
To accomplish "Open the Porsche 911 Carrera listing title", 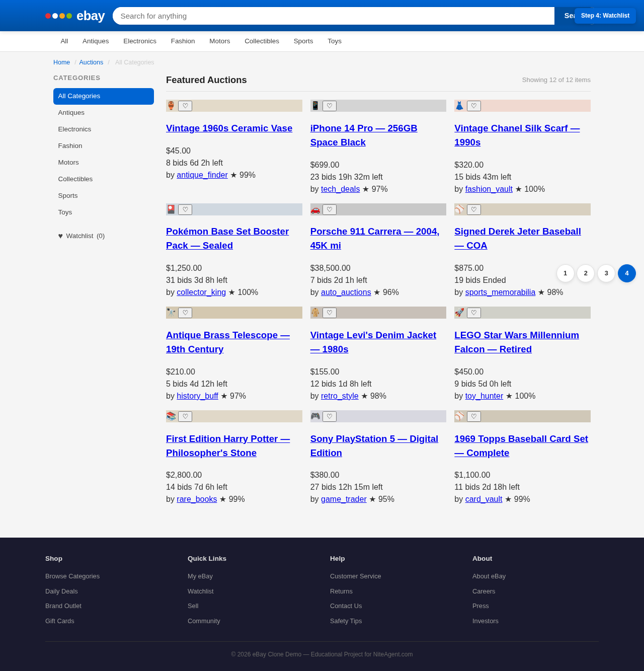I will 375,239.
